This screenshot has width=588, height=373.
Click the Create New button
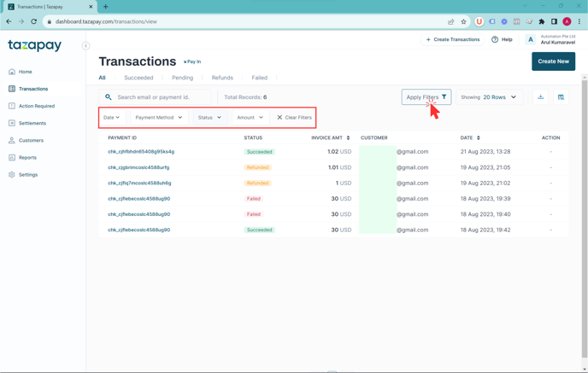[553, 61]
